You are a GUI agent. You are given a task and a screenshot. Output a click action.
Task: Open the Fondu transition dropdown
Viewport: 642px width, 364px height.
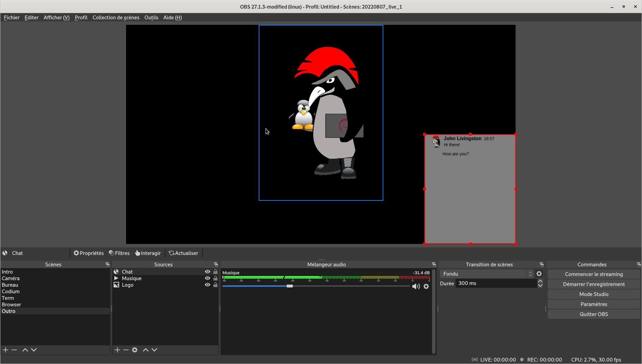click(487, 274)
